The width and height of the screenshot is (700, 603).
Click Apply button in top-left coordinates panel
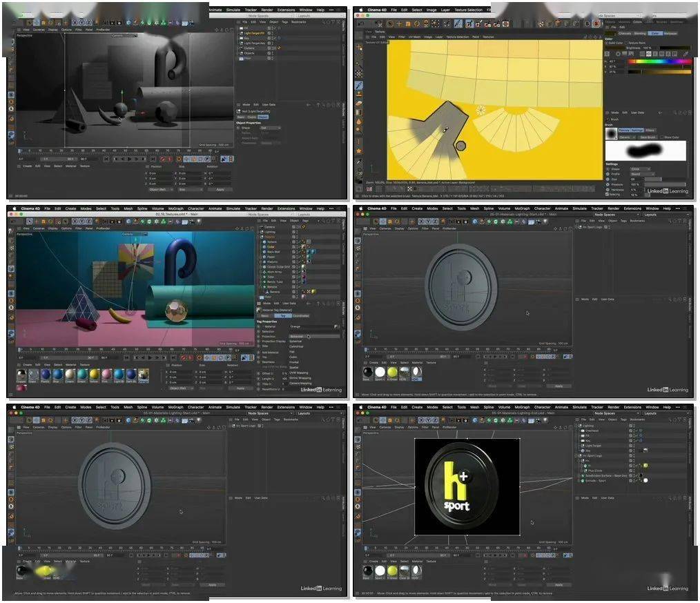(x=220, y=190)
